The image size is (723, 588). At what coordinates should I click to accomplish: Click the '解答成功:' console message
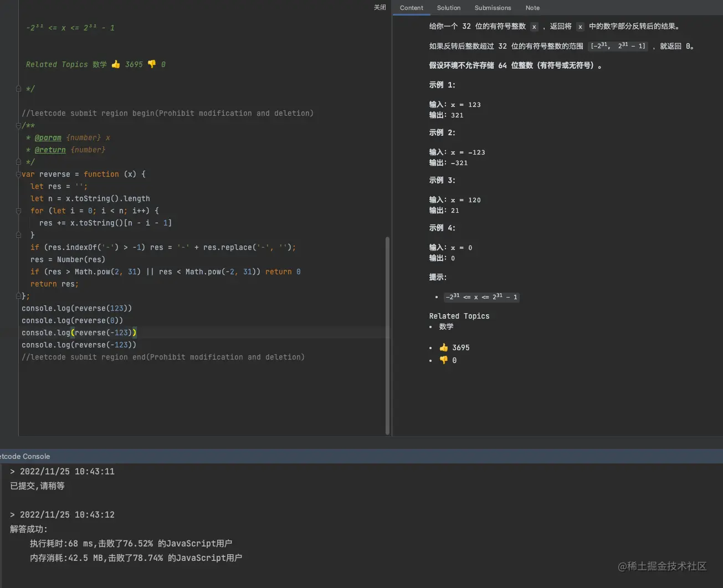(29, 529)
